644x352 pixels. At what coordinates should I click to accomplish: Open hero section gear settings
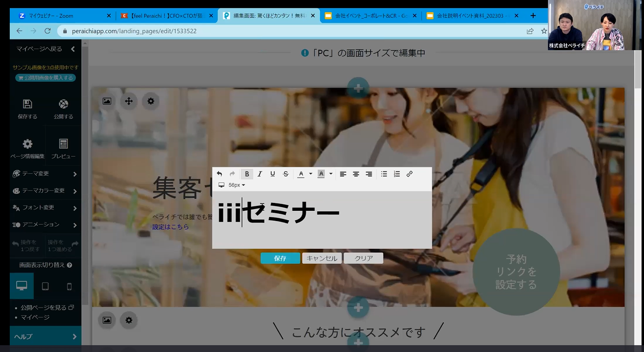151,101
